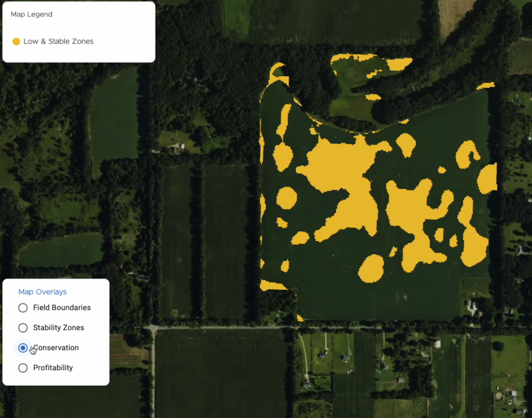Select the Field Boundaries radio button
This screenshot has height=418, width=532.
click(23, 308)
